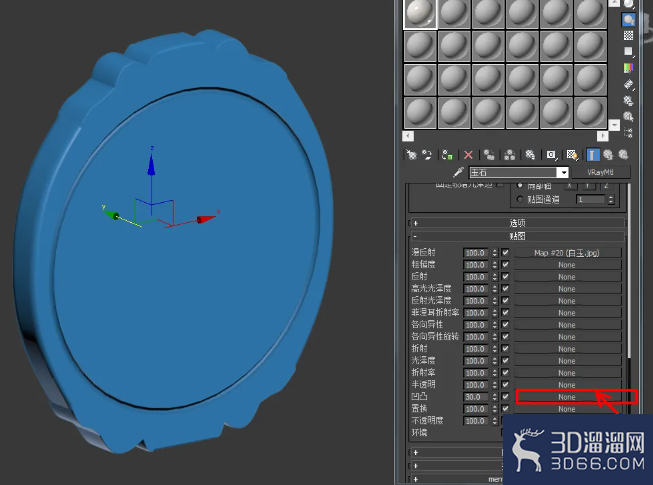Uncheck the 粗糙度 map checkbox
653x485 pixels.
tap(505, 264)
